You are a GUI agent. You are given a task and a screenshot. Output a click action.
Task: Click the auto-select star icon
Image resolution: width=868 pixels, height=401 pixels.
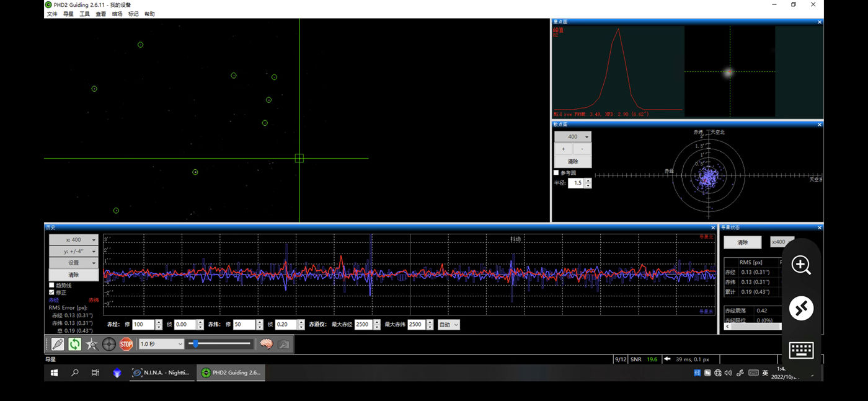92,344
